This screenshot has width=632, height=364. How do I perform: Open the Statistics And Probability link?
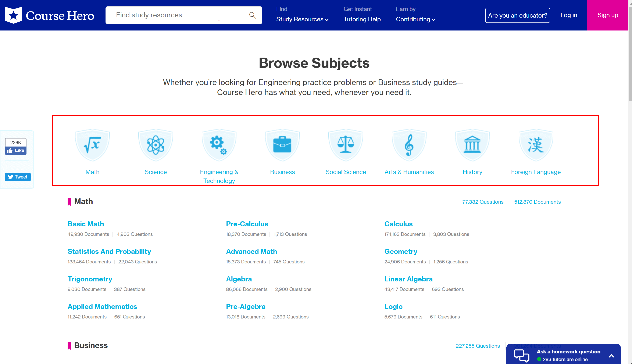click(x=109, y=252)
